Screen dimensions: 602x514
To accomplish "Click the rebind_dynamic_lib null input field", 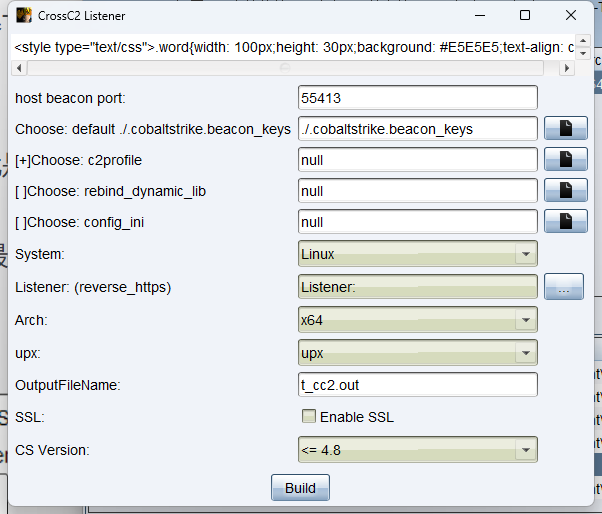I will (x=418, y=191).
